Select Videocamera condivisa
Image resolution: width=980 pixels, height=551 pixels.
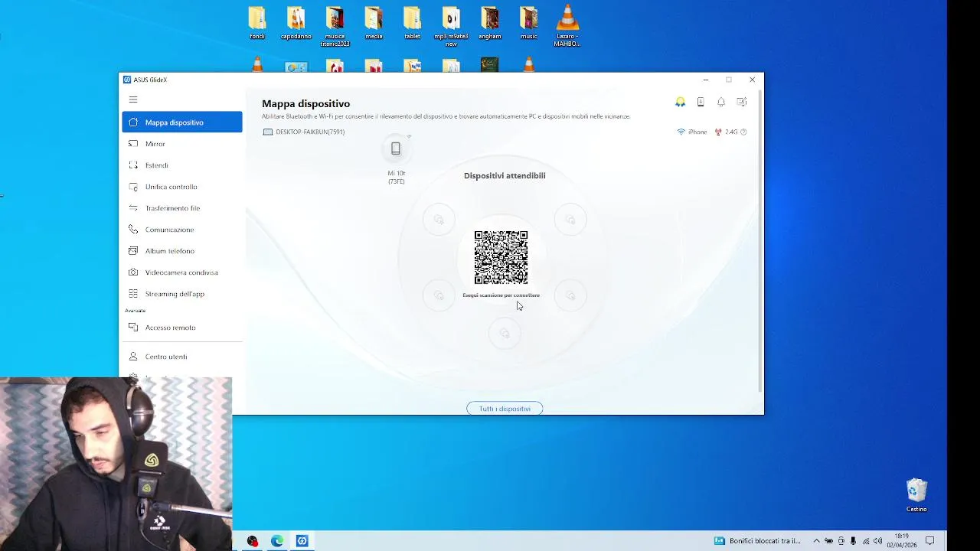pyautogui.click(x=182, y=272)
